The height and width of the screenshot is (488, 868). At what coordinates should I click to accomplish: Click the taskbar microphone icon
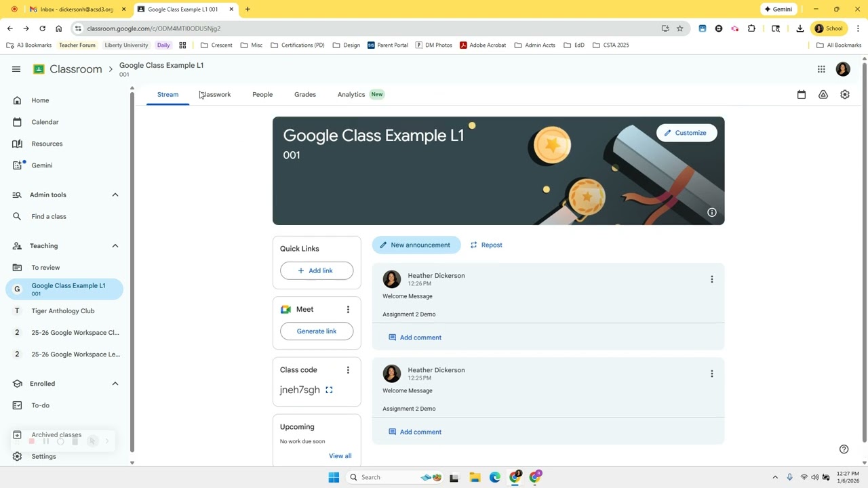click(x=789, y=477)
